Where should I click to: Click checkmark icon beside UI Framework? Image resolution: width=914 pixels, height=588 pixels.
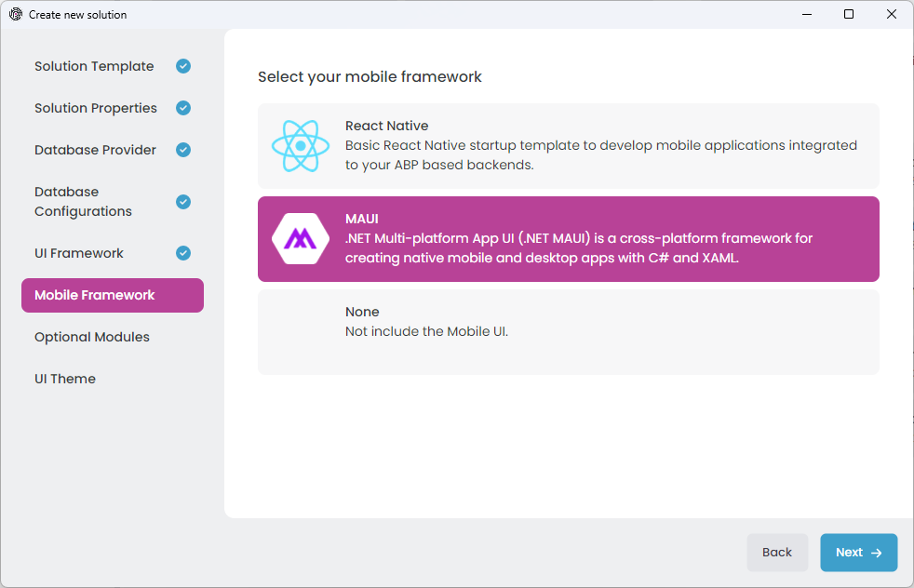click(x=183, y=253)
